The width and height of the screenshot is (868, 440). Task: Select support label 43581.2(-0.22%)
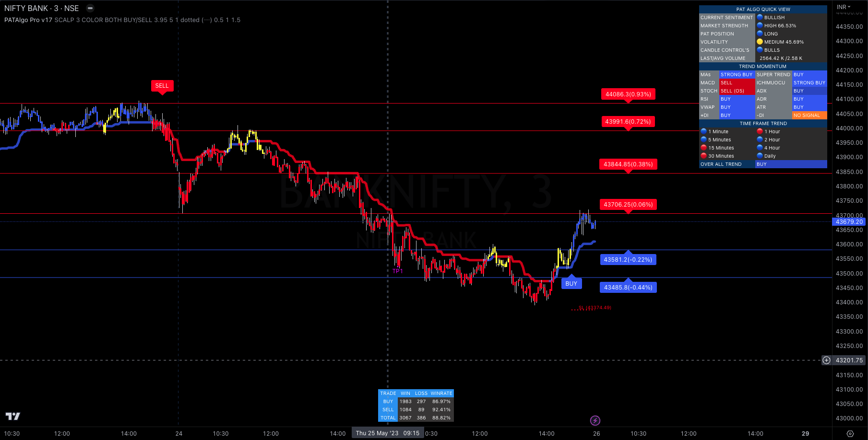pos(628,259)
